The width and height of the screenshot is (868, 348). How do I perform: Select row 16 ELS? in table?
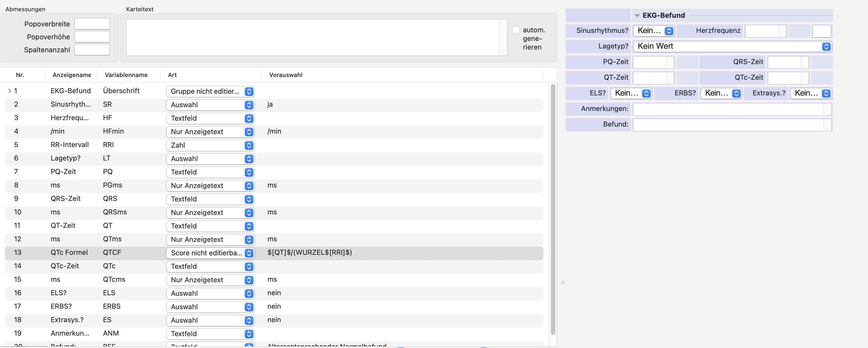click(x=274, y=293)
